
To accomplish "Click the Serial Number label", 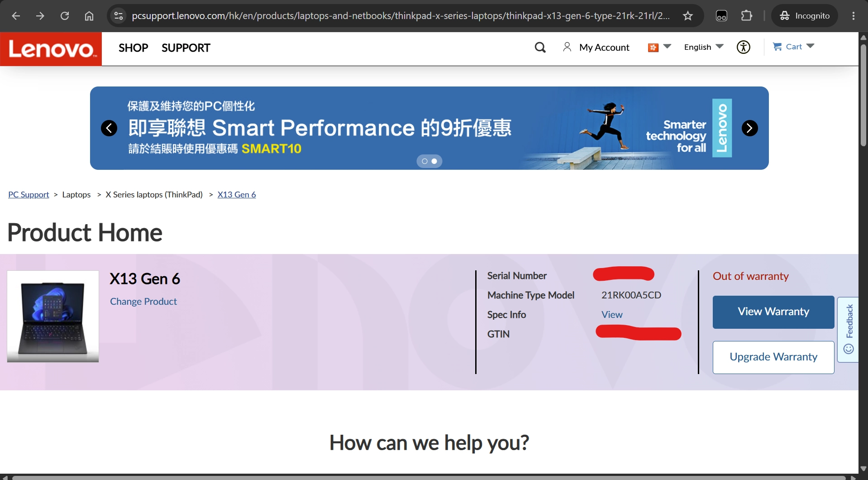I will (x=517, y=276).
